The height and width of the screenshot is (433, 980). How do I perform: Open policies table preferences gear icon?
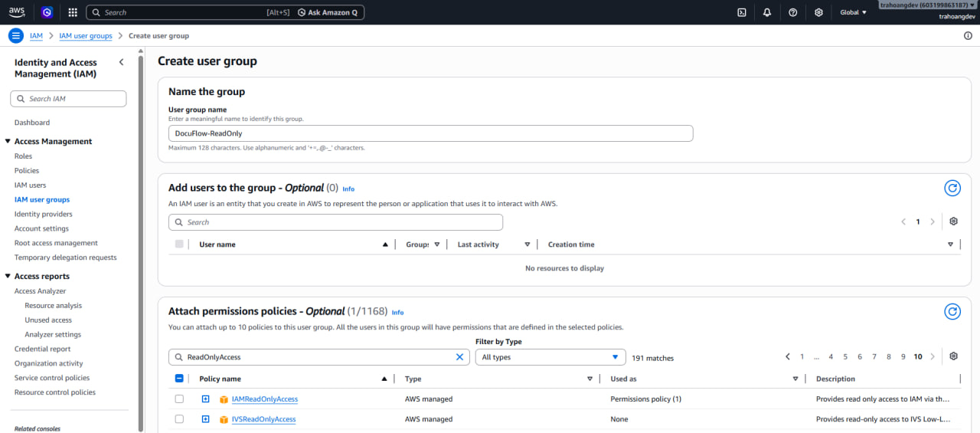[x=953, y=356]
